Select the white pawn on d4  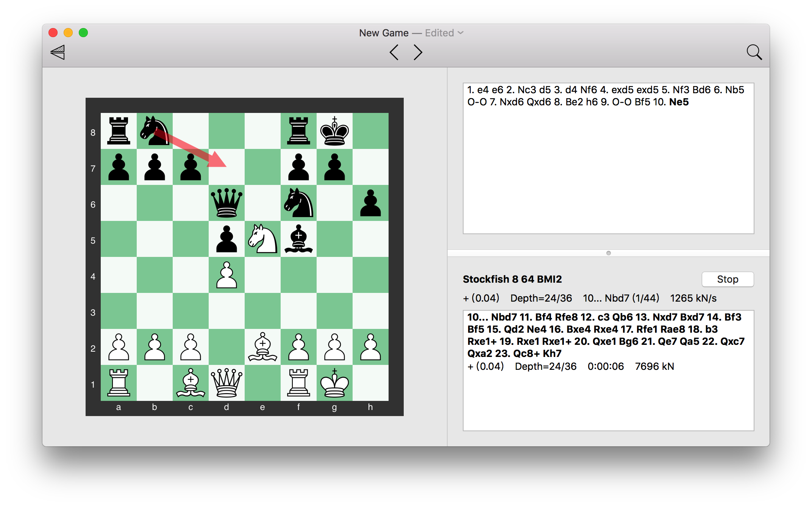pyautogui.click(x=226, y=275)
